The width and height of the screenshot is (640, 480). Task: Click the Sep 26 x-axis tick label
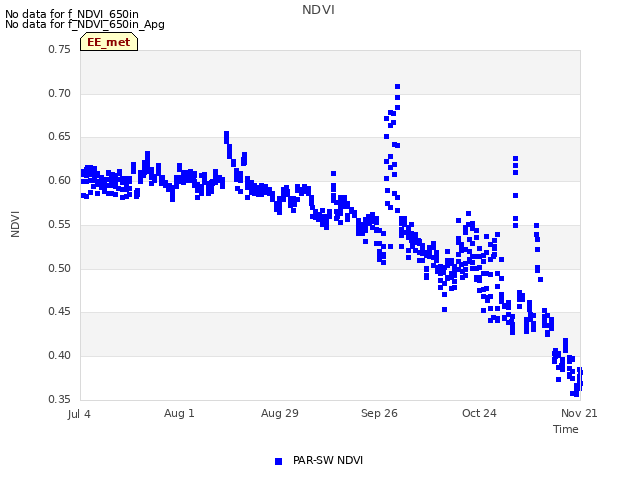(379, 413)
